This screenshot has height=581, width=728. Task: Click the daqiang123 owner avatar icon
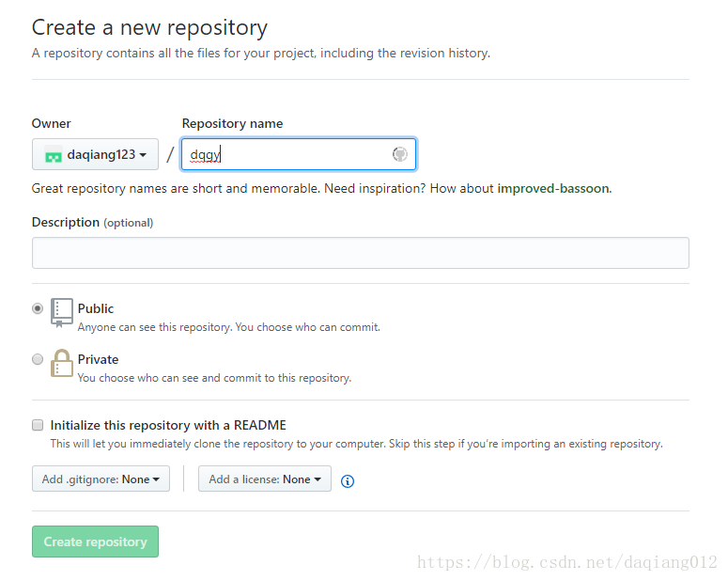click(53, 154)
